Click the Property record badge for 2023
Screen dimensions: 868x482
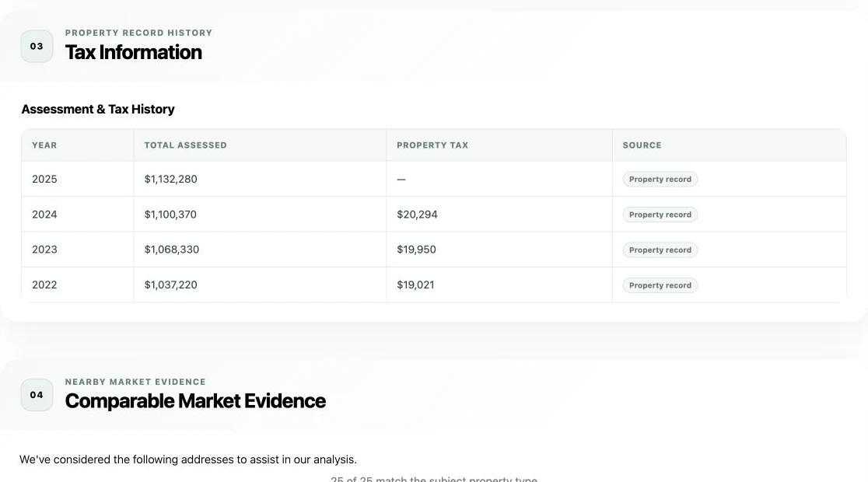coord(660,250)
